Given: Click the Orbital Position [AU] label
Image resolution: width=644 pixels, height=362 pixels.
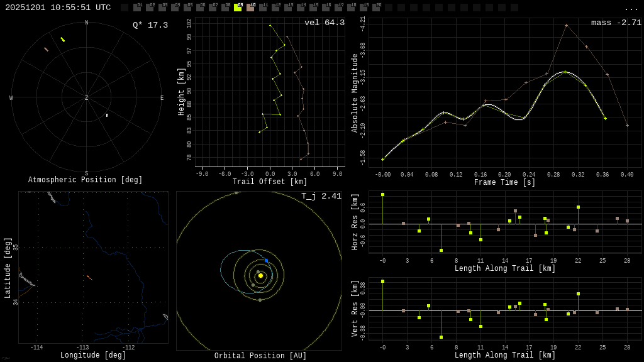Looking at the screenshot, I should pos(260,356).
